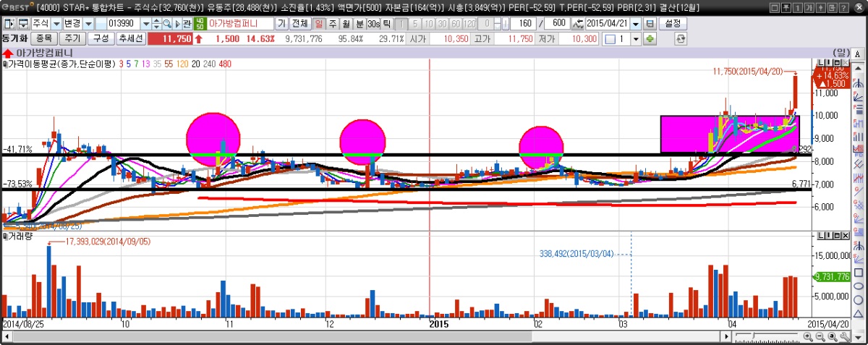Select the circle drawing tool at the sidebar bottom

858,299
